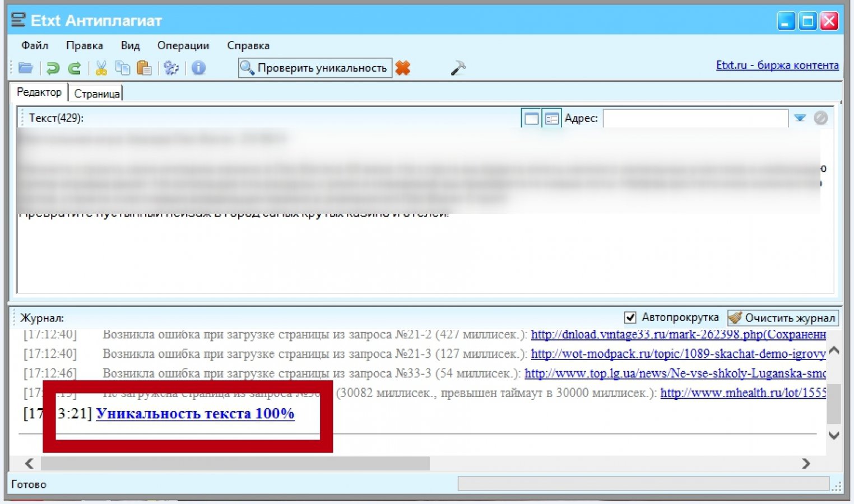Viewport: 854px width, 504px height.
Task: Redo with the green forward arrow
Action: [x=74, y=68]
